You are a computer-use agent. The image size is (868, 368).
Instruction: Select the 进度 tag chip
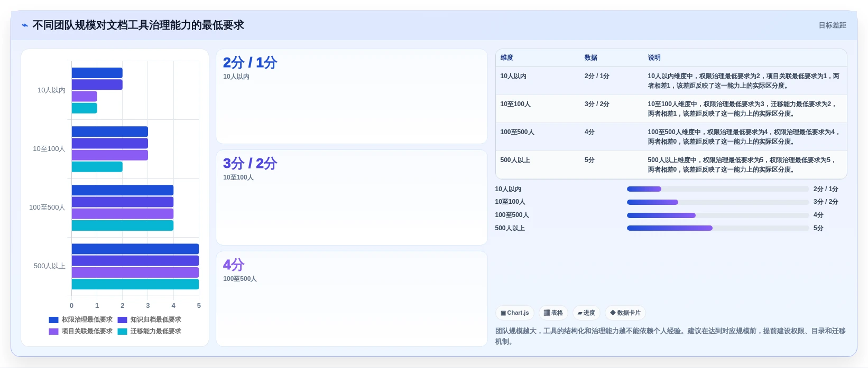[x=586, y=313]
